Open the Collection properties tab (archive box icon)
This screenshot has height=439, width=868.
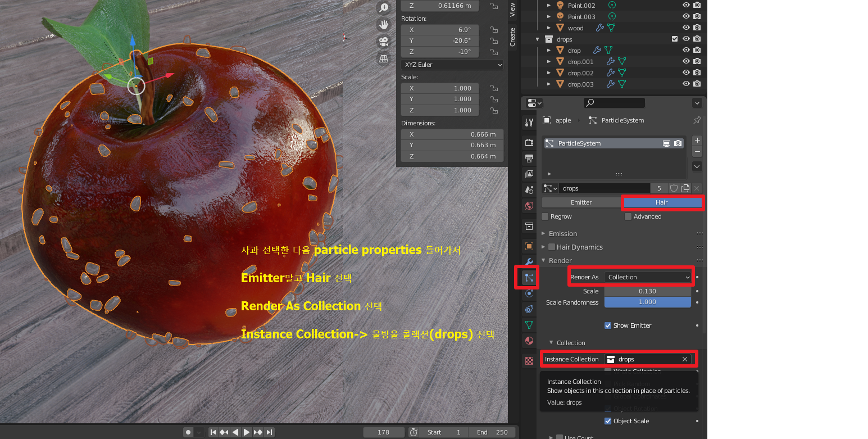point(529,226)
